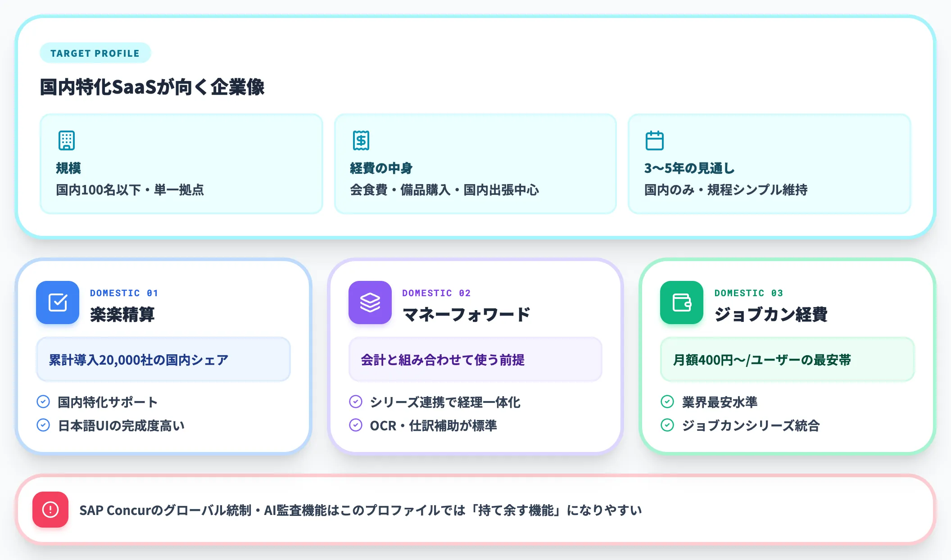This screenshot has height=560, width=951.
Task: Click check icon next to 国内特化サポート
Action: (x=43, y=402)
